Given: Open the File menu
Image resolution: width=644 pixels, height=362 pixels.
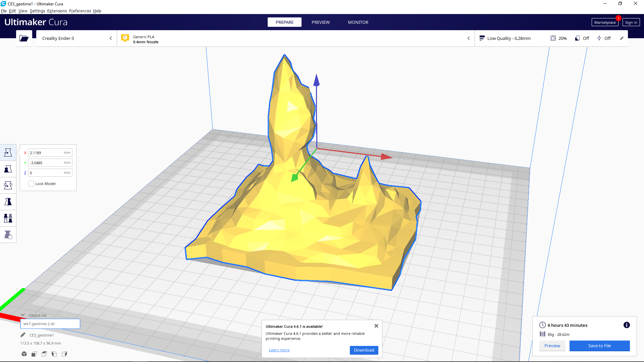Looking at the screenshot, I should [4, 11].
